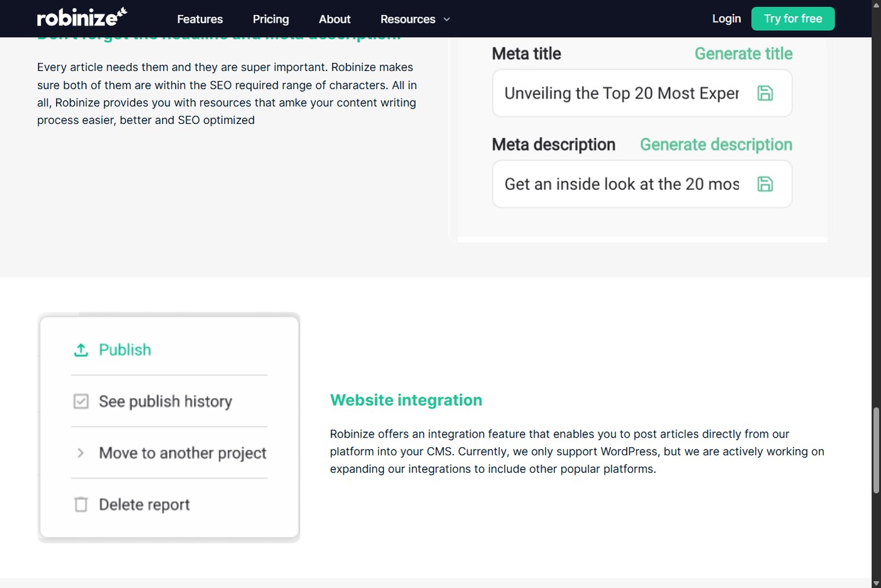Screen dimensions: 881x588
Task: Click Generate title
Action: (743, 53)
